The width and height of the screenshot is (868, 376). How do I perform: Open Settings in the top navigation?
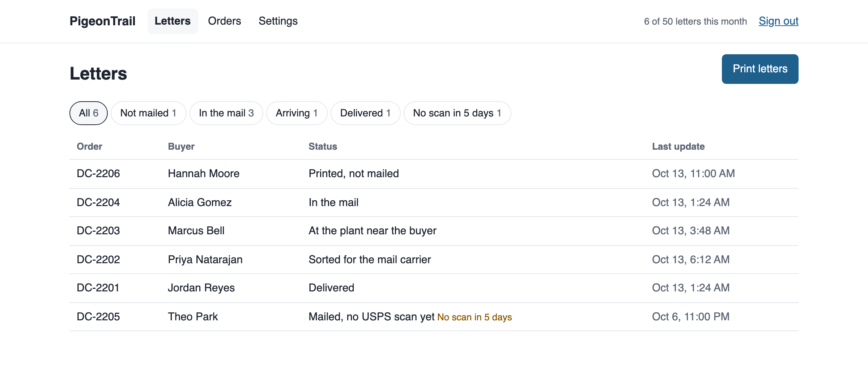278,21
